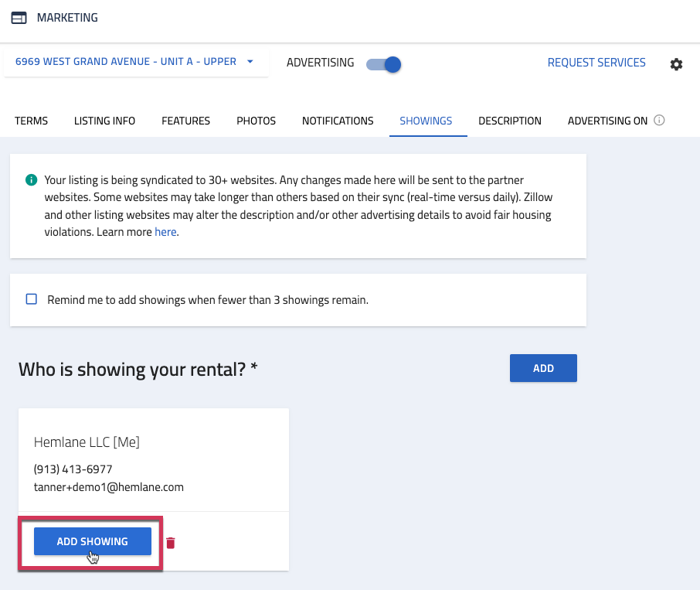The width and height of the screenshot is (700, 590).
Task: Expand the property dropdown arrow
Action: [x=250, y=62]
